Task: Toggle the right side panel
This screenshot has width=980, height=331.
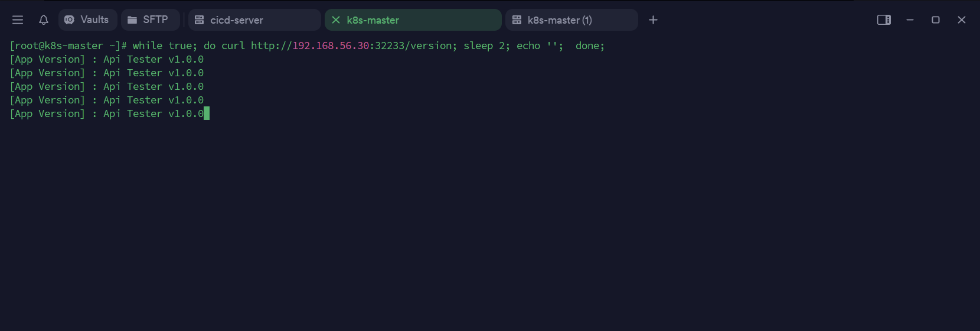Action: pyautogui.click(x=884, y=20)
